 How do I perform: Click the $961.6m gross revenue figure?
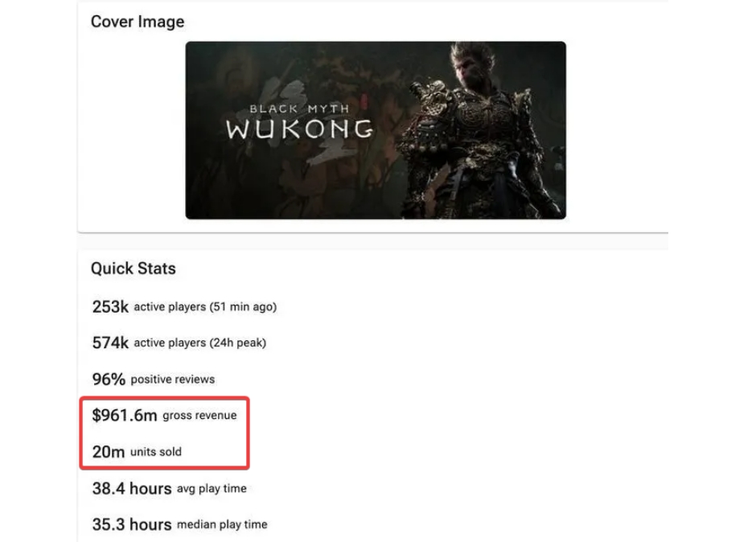(x=125, y=415)
